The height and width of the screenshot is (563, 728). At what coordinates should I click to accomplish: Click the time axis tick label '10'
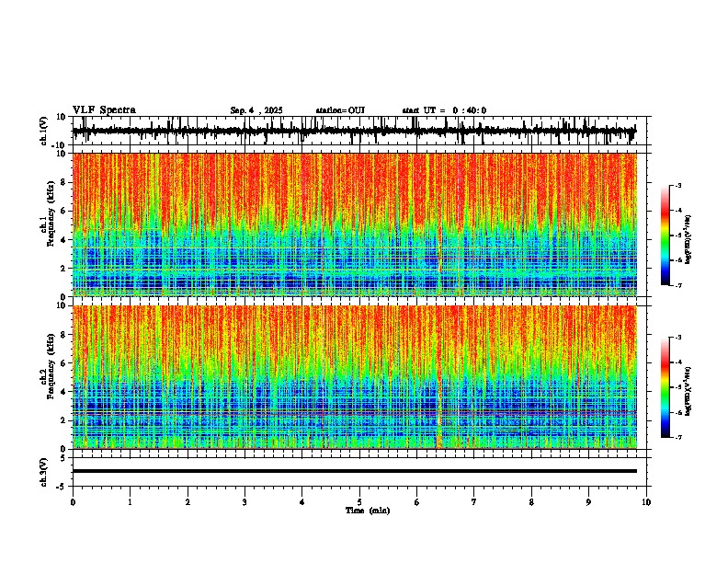[x=646, y=502]
